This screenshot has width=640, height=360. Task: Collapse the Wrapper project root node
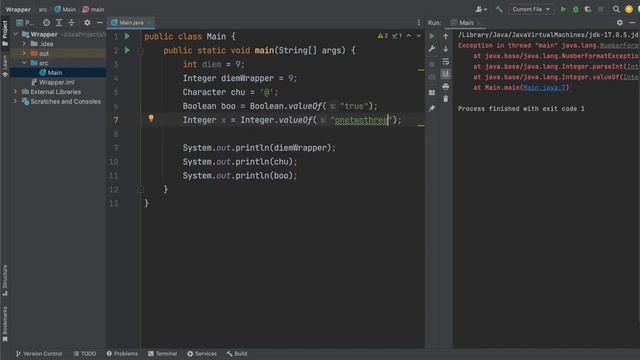click(x=16, y=34)
